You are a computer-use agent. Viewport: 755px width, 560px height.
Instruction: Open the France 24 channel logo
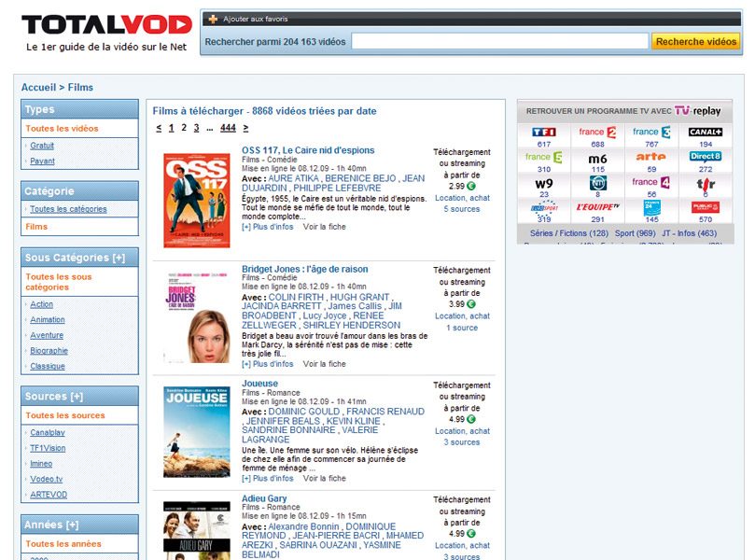click(652, 208)
